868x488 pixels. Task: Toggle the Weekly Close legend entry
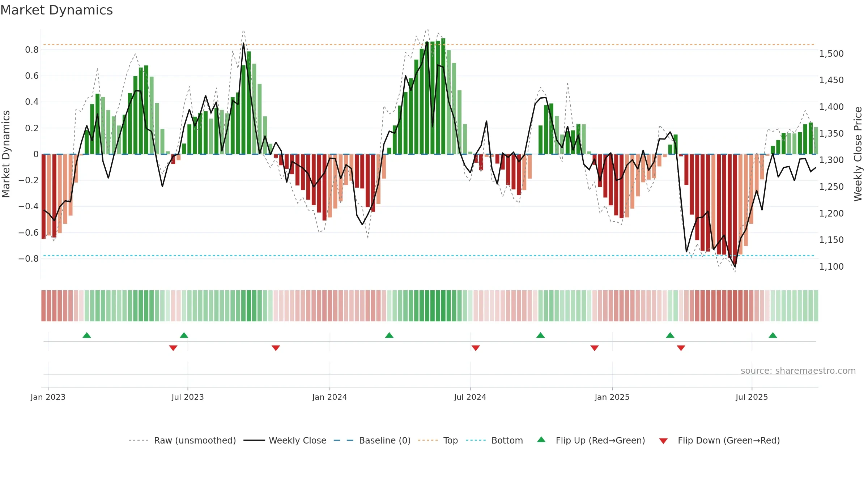285,440
